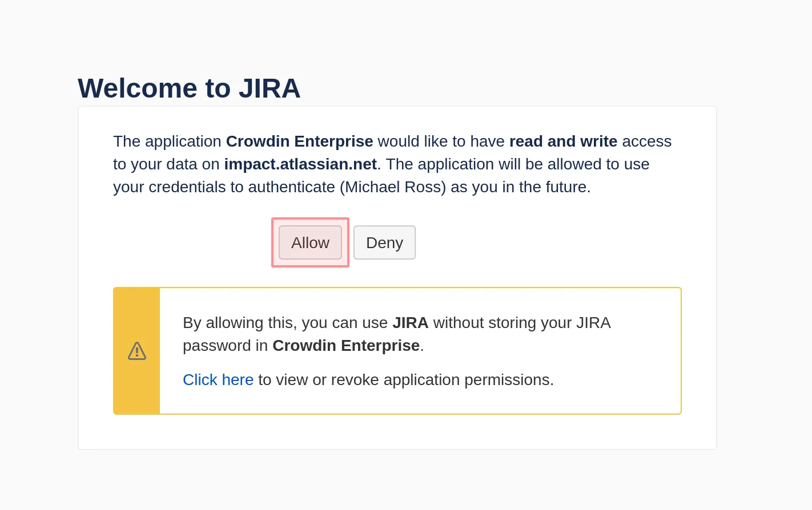Click the warning triangle icon
This screenshot has height=510, width=812.
(x=137, y=351)
